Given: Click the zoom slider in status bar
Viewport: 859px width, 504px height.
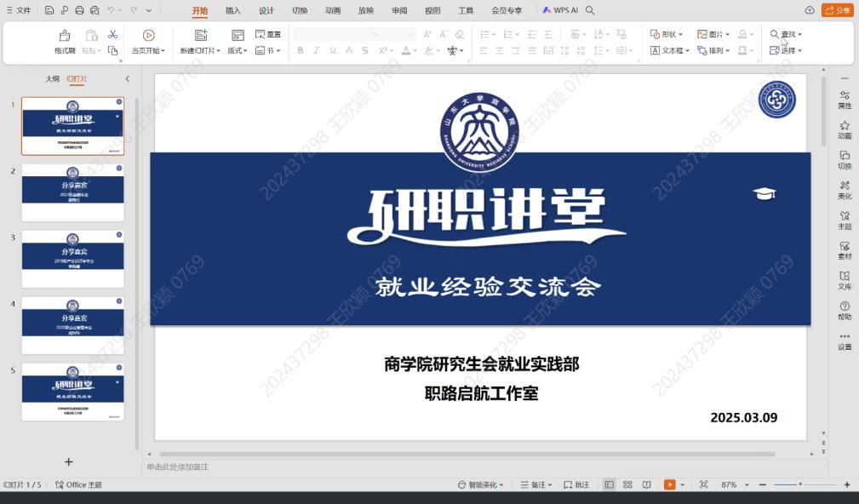Looking at the screenshot, I should pyautogui.click(x=800, y=484).
